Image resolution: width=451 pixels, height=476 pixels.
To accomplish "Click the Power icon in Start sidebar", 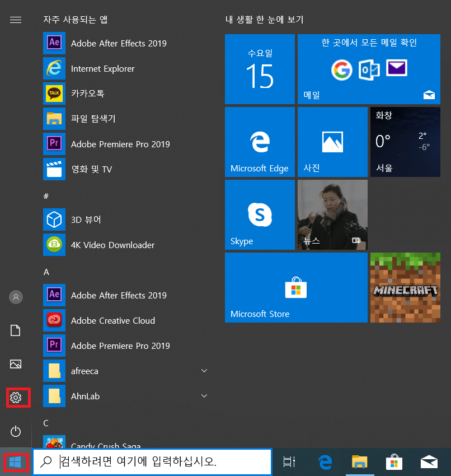I will coord(16,431).
